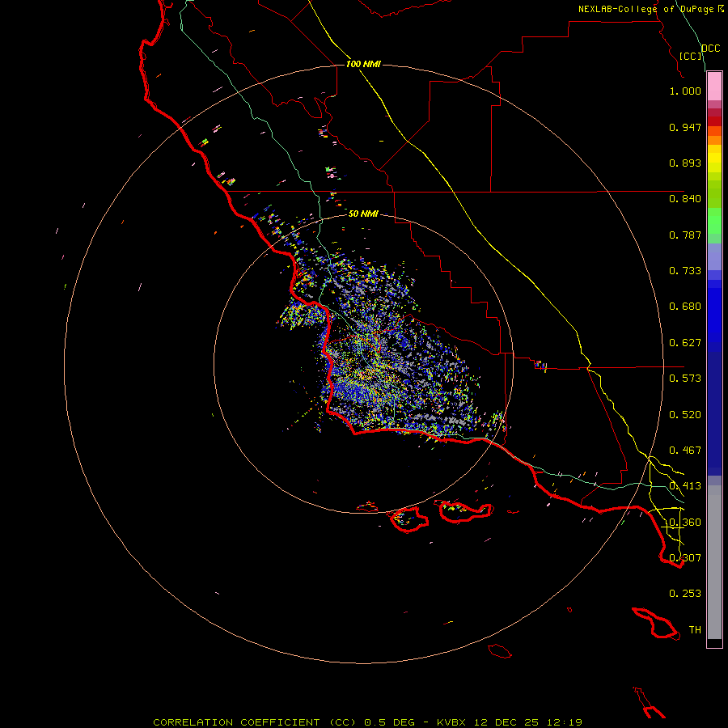Select the 0.360 scale value
The width and height of the screenshot is (728, 728).
685,523
